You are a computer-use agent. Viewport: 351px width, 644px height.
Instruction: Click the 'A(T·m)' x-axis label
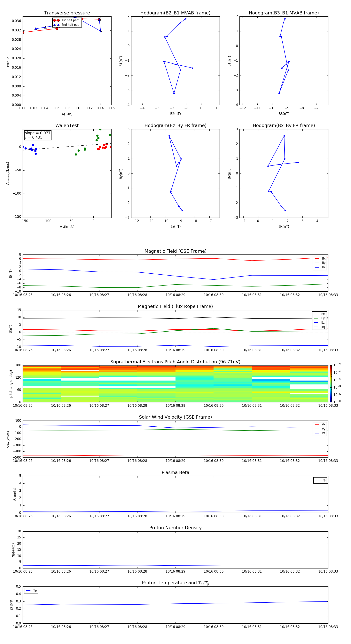(67, 114)
